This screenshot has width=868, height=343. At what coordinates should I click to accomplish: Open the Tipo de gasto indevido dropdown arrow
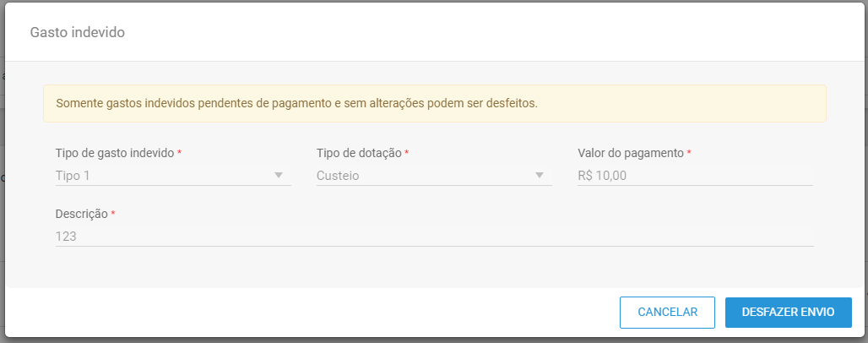click(x=279, y=176)
